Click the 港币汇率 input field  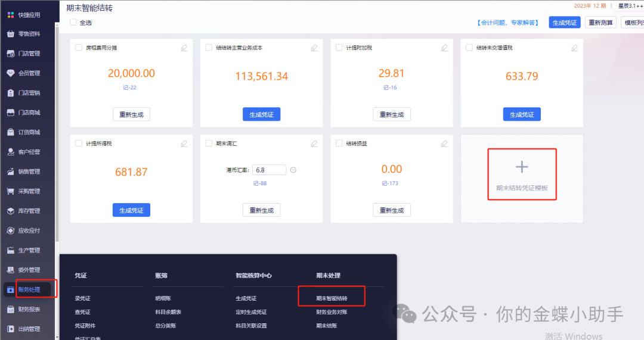269,170
